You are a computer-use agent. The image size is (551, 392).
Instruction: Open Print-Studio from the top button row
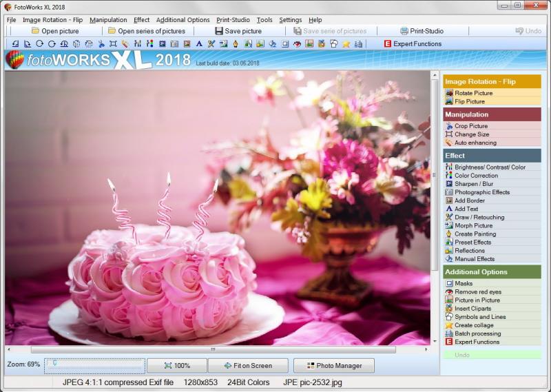click(x=422, y=31)
